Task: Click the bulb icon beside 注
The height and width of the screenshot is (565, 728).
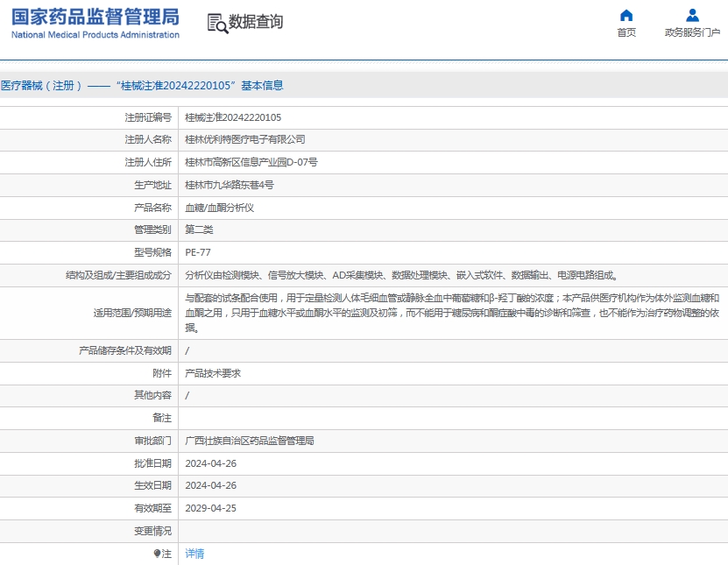Action: coord(157,554)
